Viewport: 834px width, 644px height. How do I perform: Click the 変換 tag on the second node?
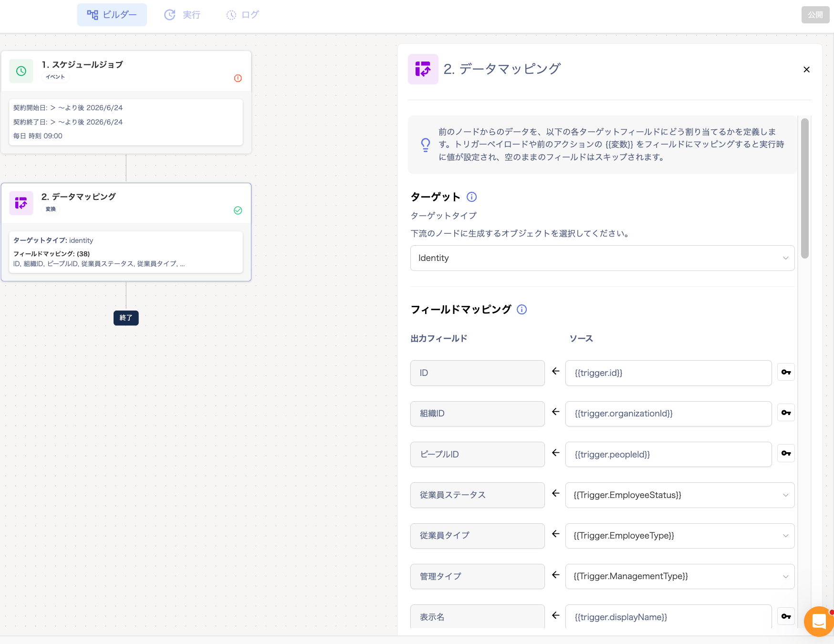pos(51,209)
